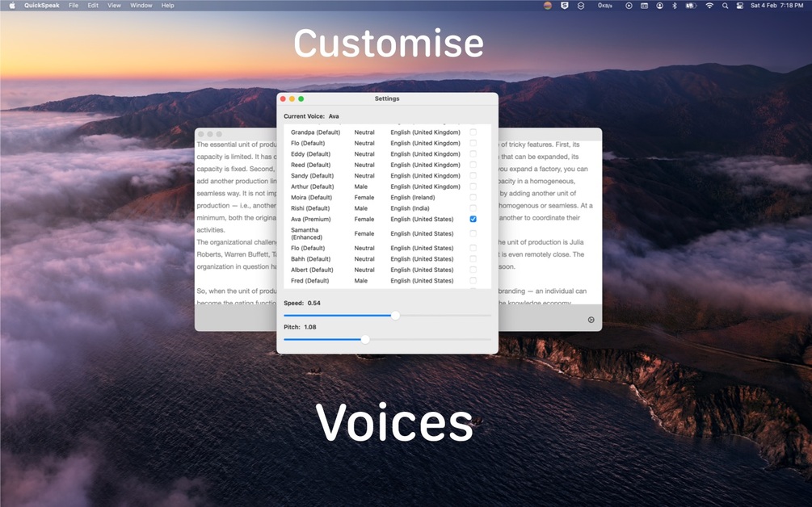This screenshot has width=812, height=507.
Task: Open the date and time in menu bar
Action: pos(776,5)
